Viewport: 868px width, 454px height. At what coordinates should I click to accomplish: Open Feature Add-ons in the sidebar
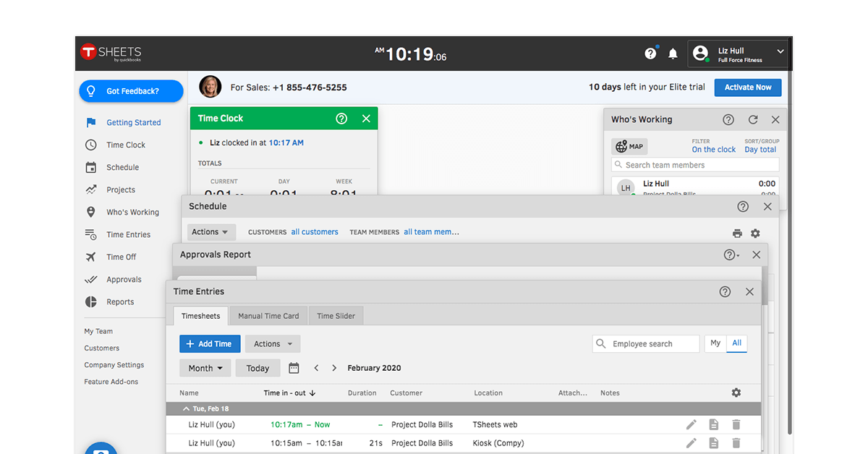pyautogui.click(x=111, y=382)
